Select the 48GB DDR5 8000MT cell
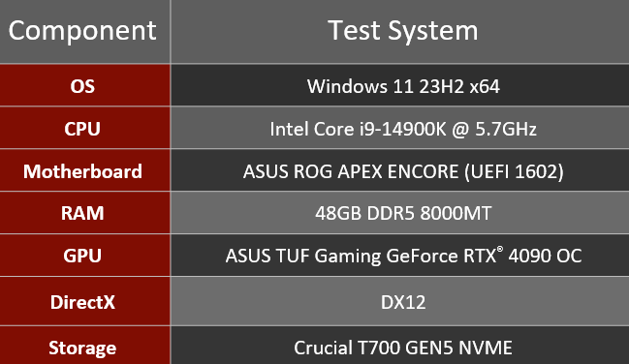The height and width of the screenshot is (364, 629). click(x=400, y=213)
